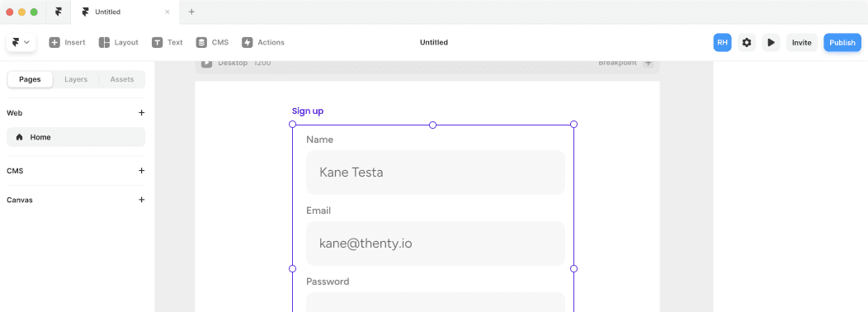
Task: Click the Password field label
Action: 328,281
